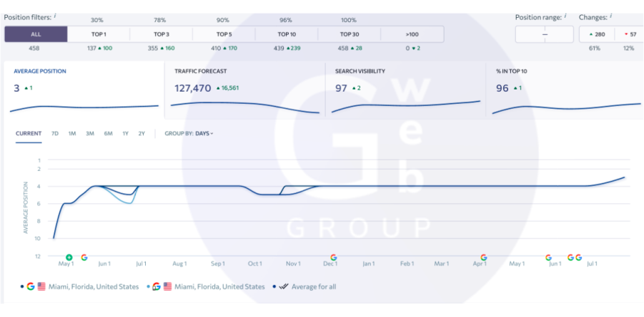Open the Search Visibility metric card
This screenshot has width=644, height=317.
click(x=405, y=89)
